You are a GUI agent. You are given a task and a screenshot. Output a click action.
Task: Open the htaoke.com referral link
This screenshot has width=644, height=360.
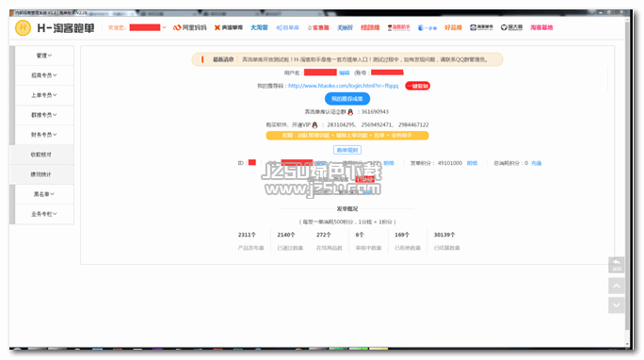point(344,86)
